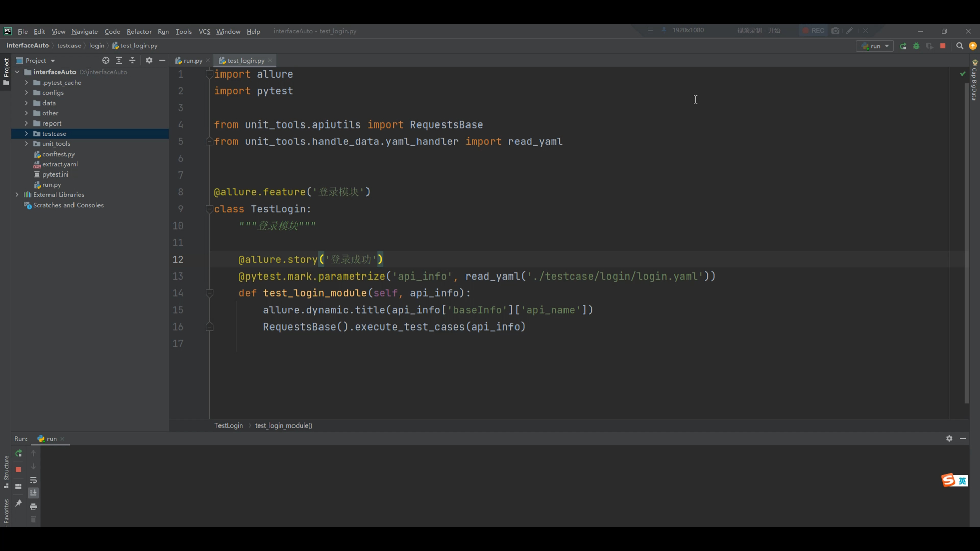The width and height of the screenshot is (980, 551).
Task: Open the run configuration dropdown
Action: 875,46
